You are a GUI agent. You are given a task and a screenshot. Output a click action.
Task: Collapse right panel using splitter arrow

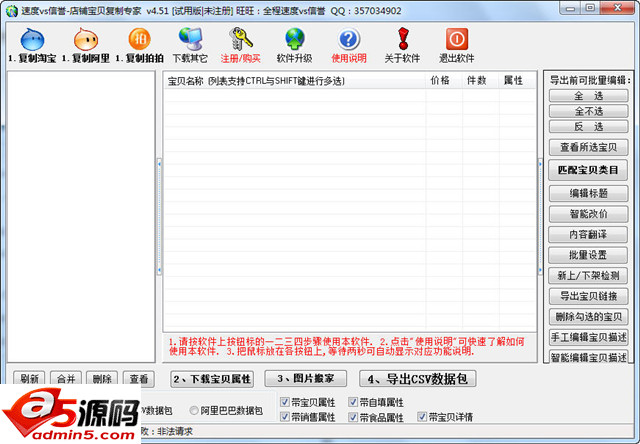coord(540,164)
